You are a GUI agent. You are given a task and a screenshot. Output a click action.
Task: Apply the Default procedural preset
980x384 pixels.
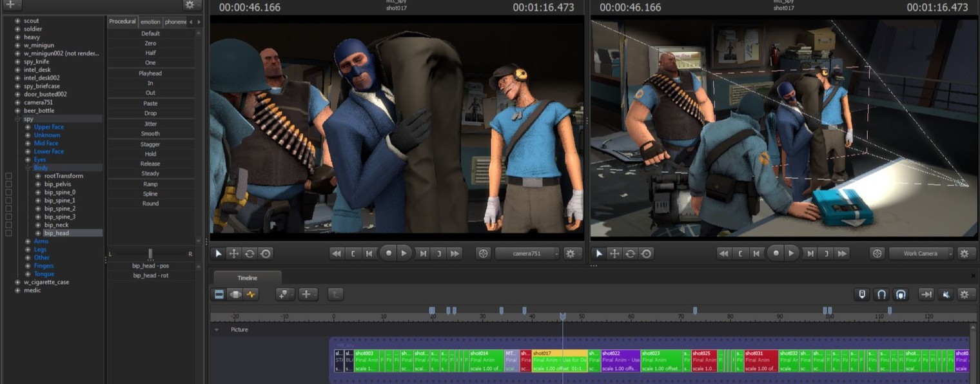pyautogui.click(x=151, y=34)
